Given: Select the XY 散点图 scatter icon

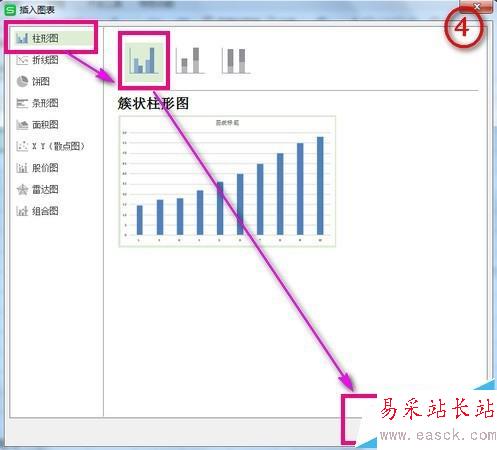Looking at the screenshot, I should 22,146.
